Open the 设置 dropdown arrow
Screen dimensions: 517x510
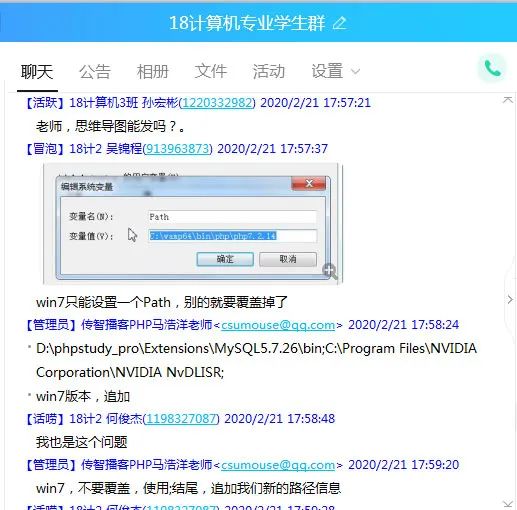pos(356,71)
